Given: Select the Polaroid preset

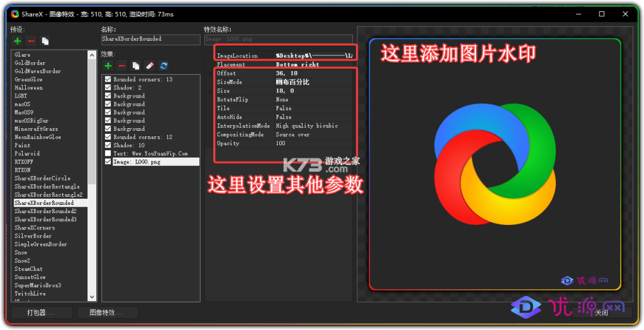Looking at the screenshot, I should [x=27, y=153].
